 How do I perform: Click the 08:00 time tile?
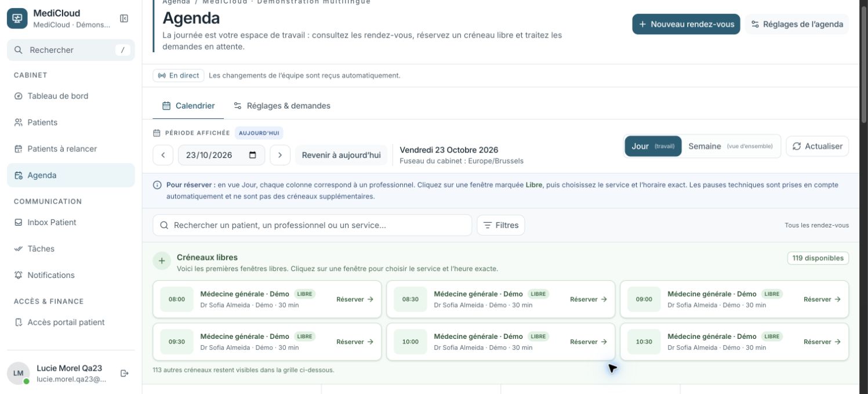click(177, 299)
